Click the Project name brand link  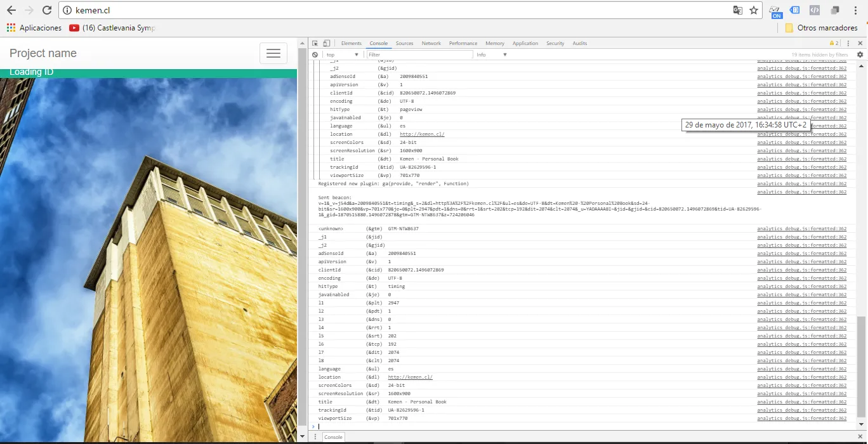coord(43,53)
